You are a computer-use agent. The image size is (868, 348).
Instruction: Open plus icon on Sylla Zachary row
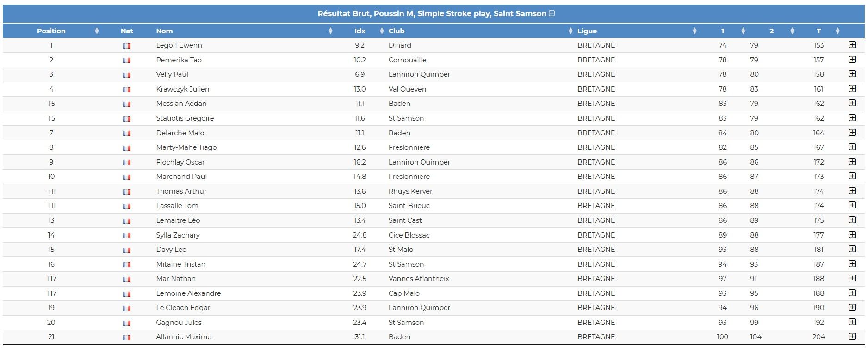pos(852,235)
